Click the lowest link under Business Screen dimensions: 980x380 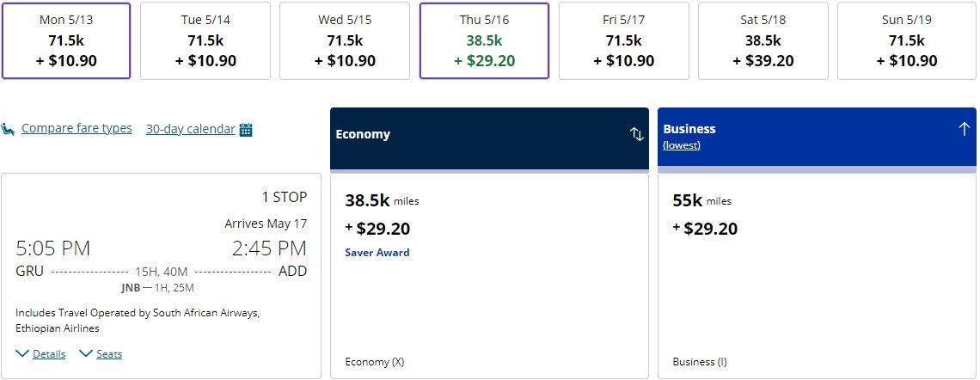tap(682, 145)
